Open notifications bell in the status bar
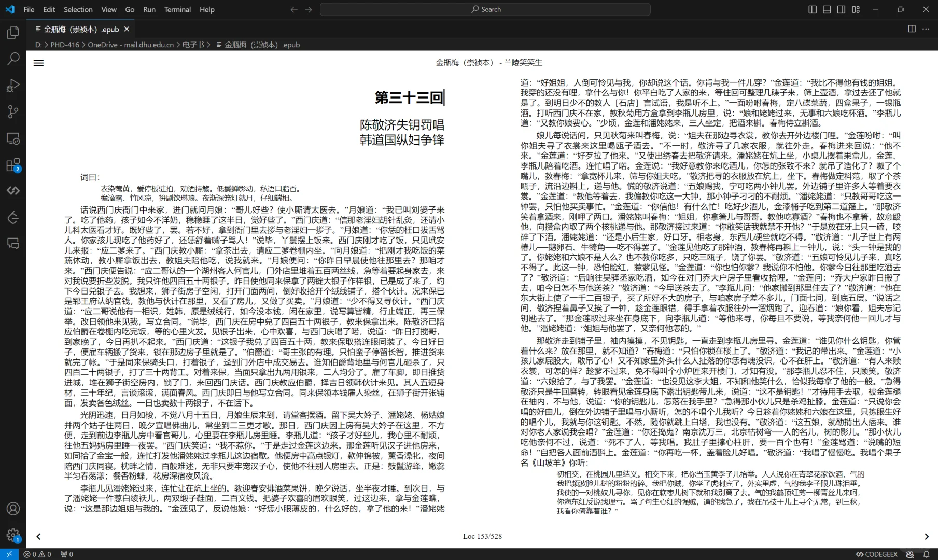The image size is (938, 560). 927,554
